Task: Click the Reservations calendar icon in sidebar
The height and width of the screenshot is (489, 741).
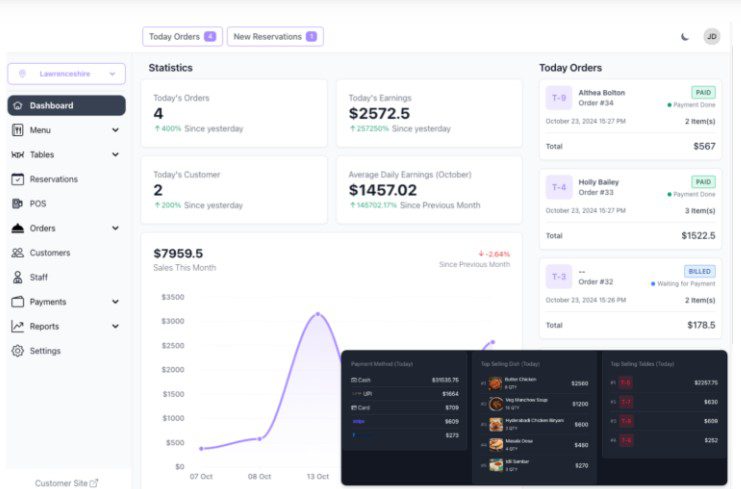Action: (x=18, y=179)
